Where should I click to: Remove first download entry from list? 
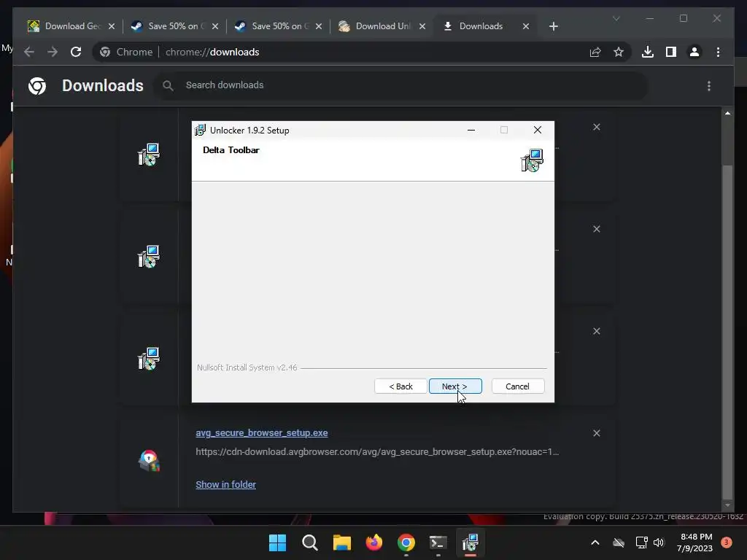pyautogui.click(x=597, y=127)
